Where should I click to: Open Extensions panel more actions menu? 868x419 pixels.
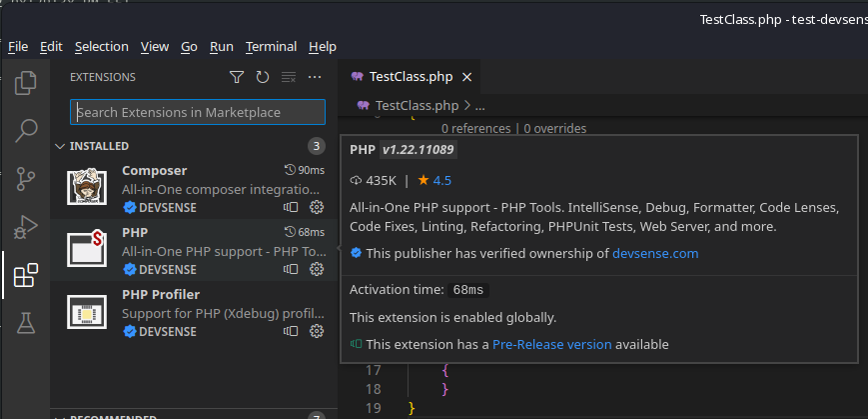(x=315, y=77)
